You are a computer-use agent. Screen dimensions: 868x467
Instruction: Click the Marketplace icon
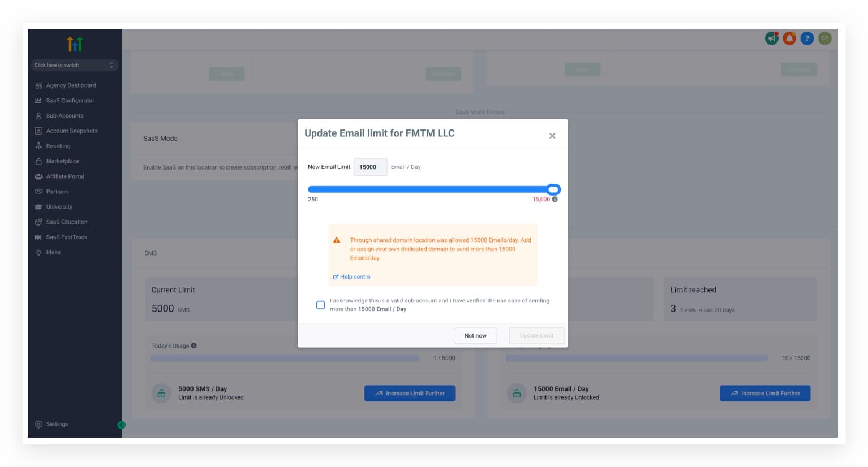pos(38,161)
